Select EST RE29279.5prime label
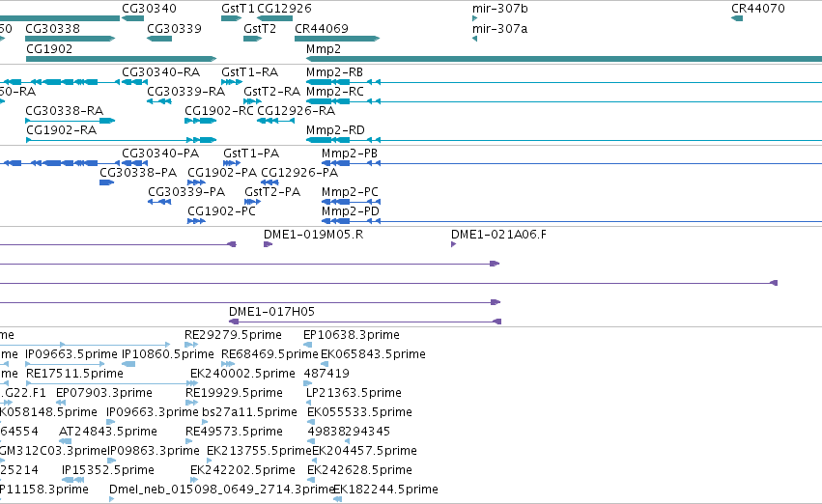This screenshot has height=504, width=822. [233, 335]
